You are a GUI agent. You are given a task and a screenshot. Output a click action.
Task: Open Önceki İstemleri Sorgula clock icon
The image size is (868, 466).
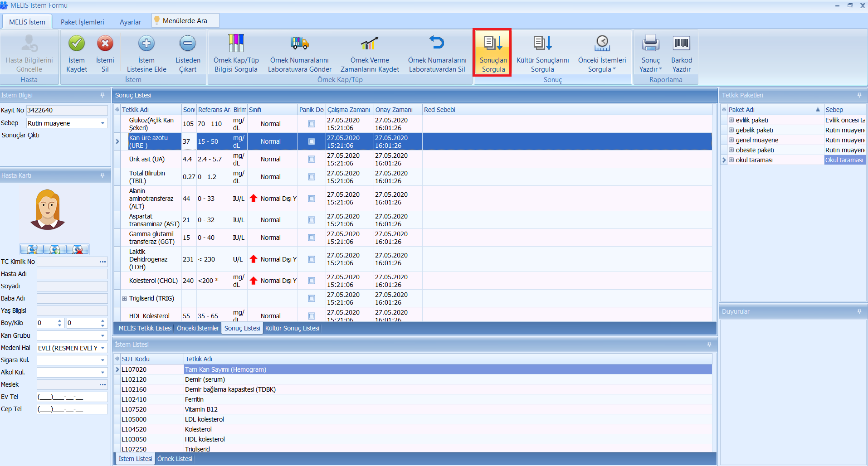pos(602,44)
